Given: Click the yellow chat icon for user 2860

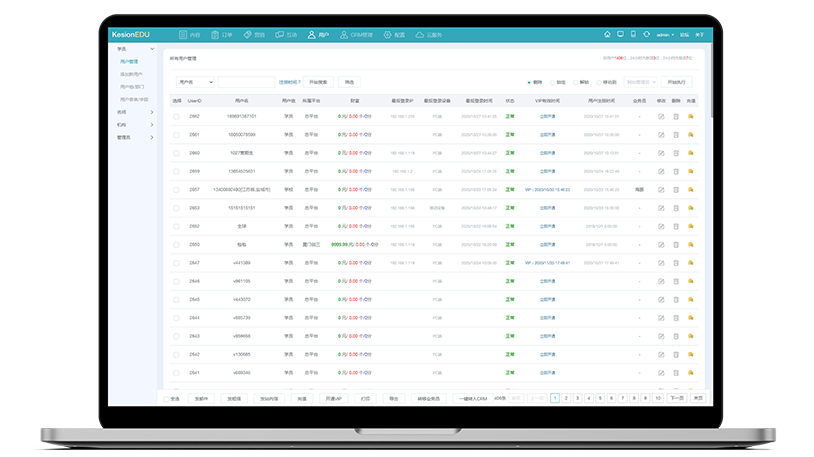Looking at the screenshot, I should click(690, 153).
